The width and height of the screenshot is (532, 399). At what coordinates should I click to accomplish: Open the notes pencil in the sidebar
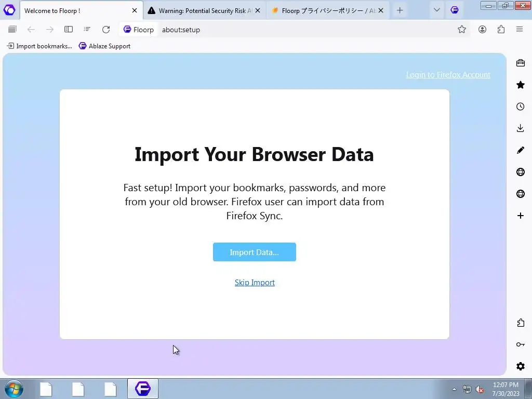(x=521, y=150)
